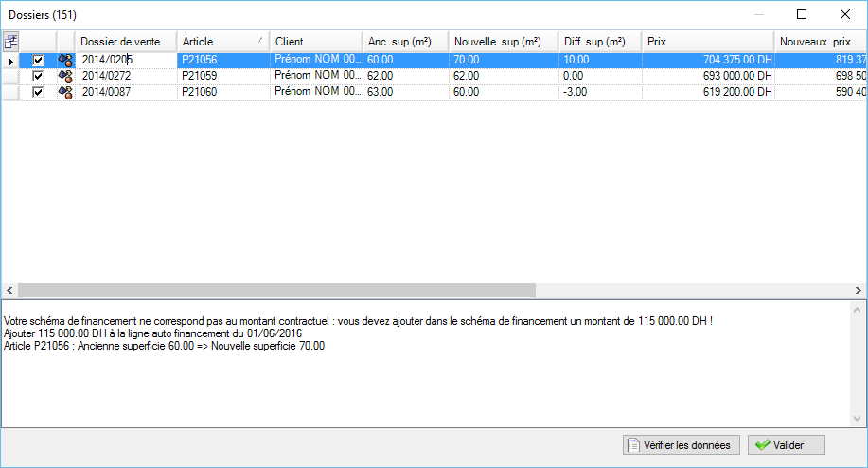Click the column chooser icon in grid corner
The height and width of the screenshot is (468, 868).
(10, 41)
